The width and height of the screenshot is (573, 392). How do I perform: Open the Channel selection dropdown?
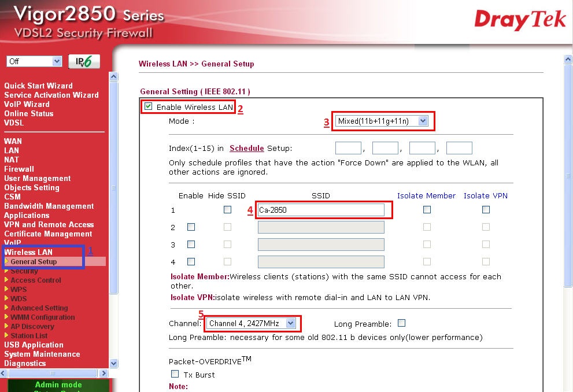click(252, 324)
